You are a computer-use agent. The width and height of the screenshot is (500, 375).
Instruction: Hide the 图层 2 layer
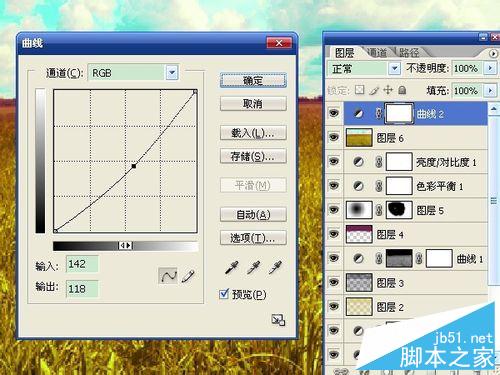(x=334, y=306)
